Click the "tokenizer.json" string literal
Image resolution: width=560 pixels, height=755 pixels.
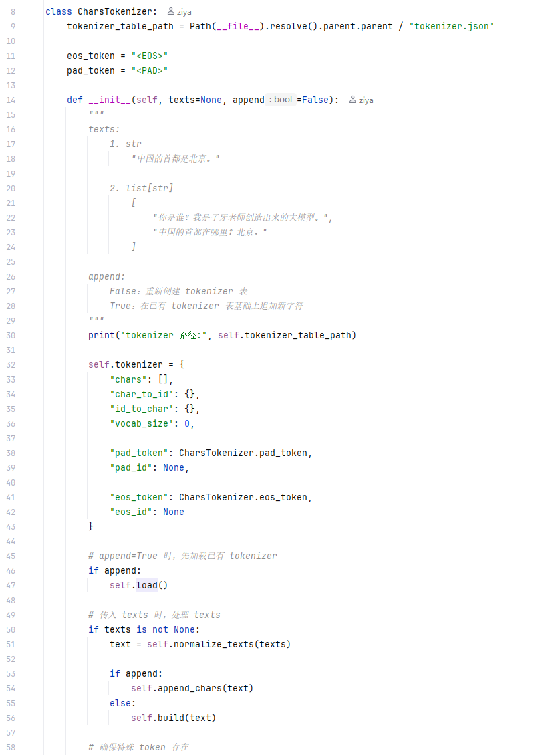click(452, 27)
